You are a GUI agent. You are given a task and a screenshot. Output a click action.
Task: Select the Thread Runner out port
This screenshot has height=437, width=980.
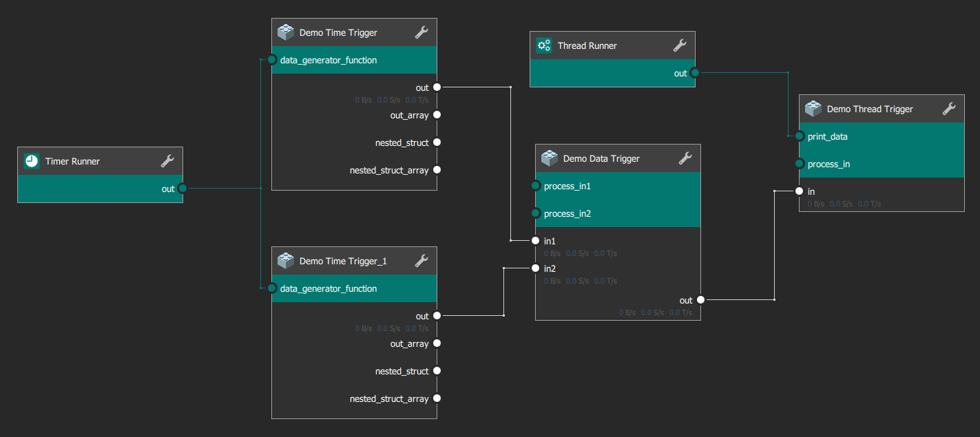click(x=695, y=73)
